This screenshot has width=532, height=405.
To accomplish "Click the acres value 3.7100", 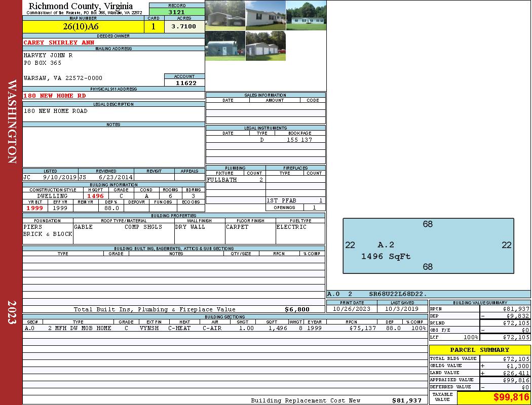I will pos(184,27).
